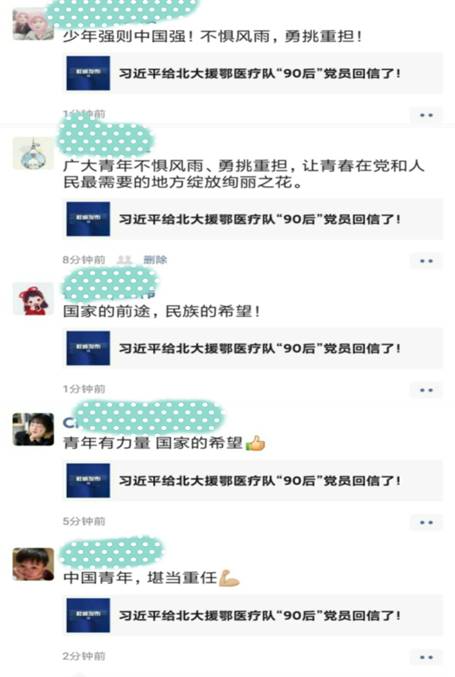Open shared article under "国家的前途,民族的希望"
Image resolution: width=455 pixels, height=677 pixels.
tap(254, 348)
